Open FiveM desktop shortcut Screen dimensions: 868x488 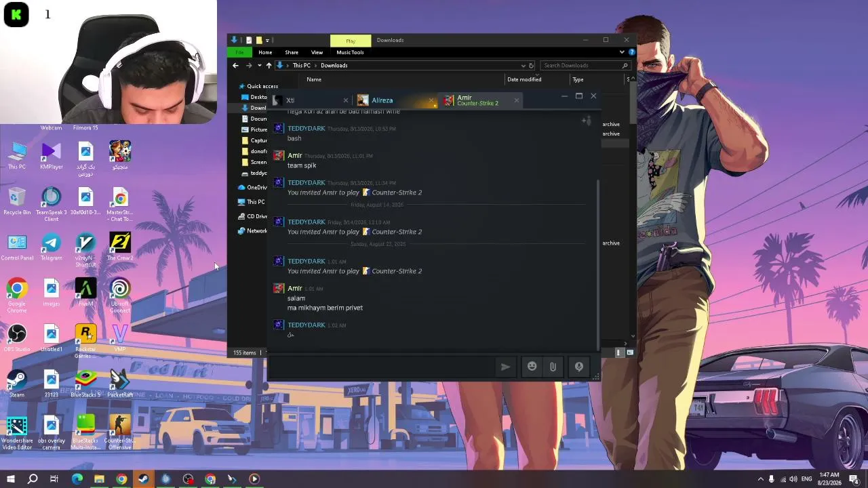[x=85, y=293]
